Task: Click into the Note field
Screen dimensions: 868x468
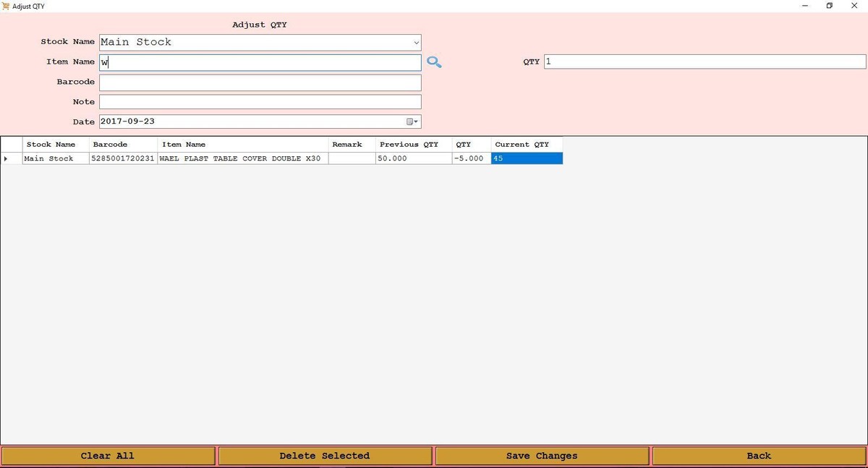Action: coord(260,102)
